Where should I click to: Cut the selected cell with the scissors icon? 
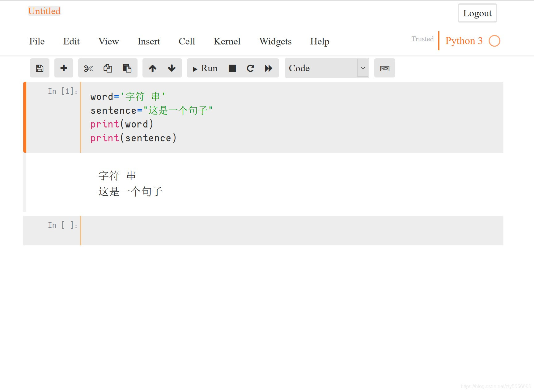[x=88, y=68]
